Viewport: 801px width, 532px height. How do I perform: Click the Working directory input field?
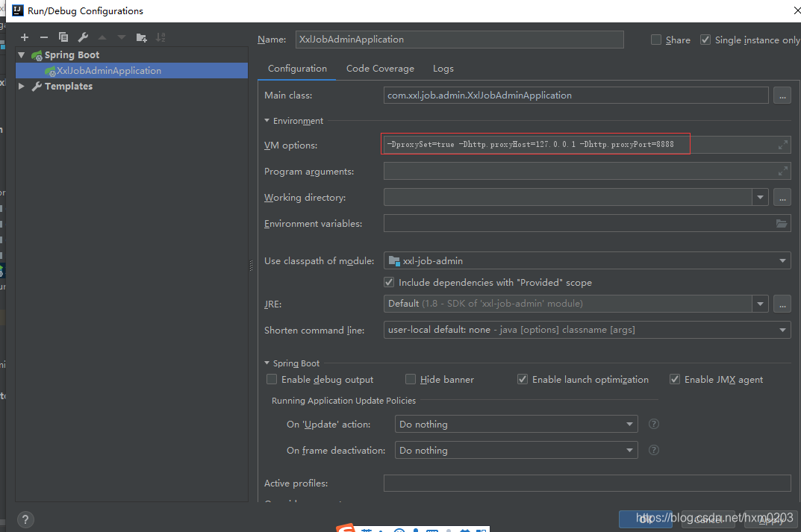[x=567, y=198]
